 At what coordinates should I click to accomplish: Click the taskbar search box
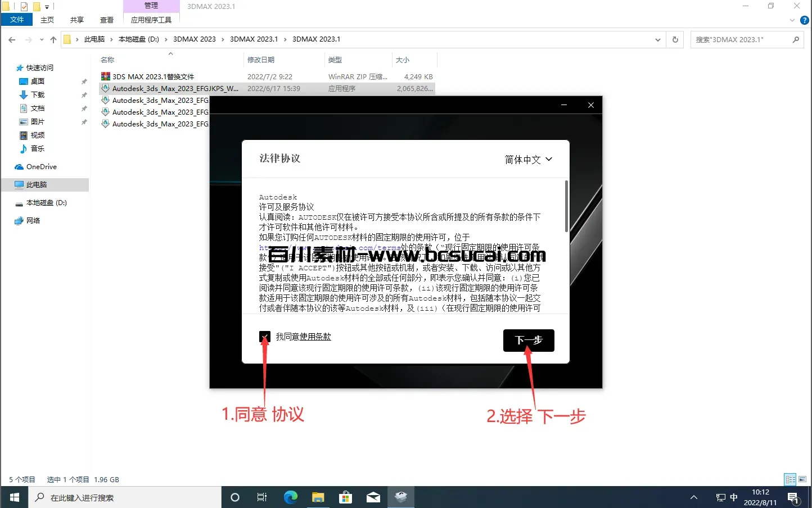(x=125, y=497)
